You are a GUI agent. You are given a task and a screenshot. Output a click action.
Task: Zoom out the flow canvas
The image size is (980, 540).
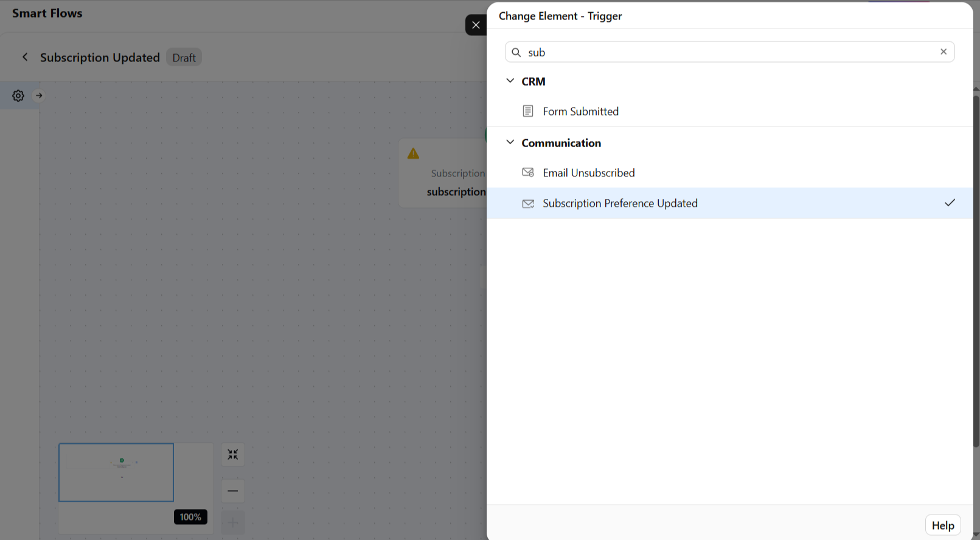233,491
